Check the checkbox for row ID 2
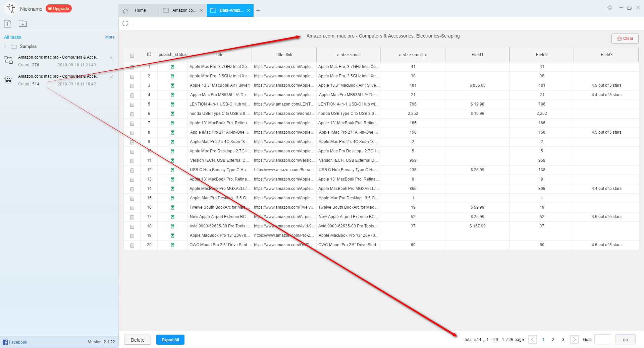Screen dimensions: 644x348 tap(132, 77)
